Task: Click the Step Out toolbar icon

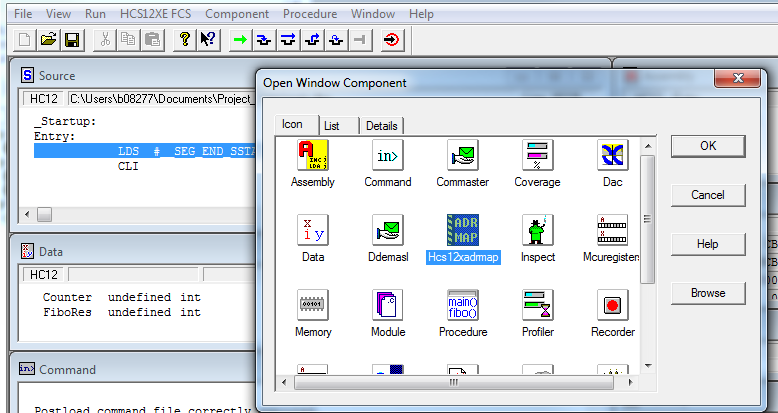Action: click(x=312, y=40)
